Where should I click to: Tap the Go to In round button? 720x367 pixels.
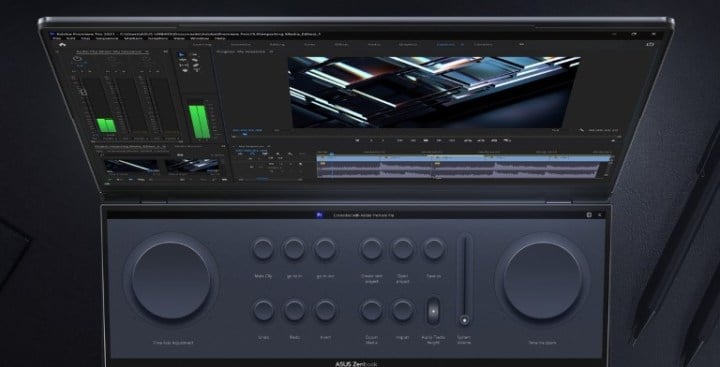click(294, 248)
